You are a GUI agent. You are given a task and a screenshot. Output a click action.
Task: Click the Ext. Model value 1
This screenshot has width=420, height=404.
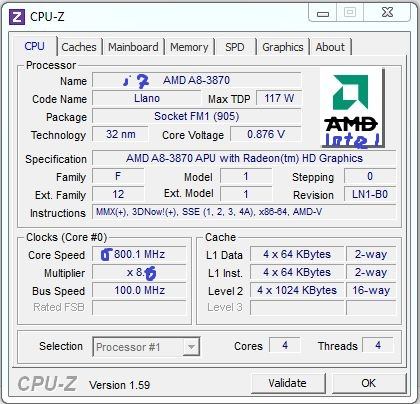click(246, 194)
